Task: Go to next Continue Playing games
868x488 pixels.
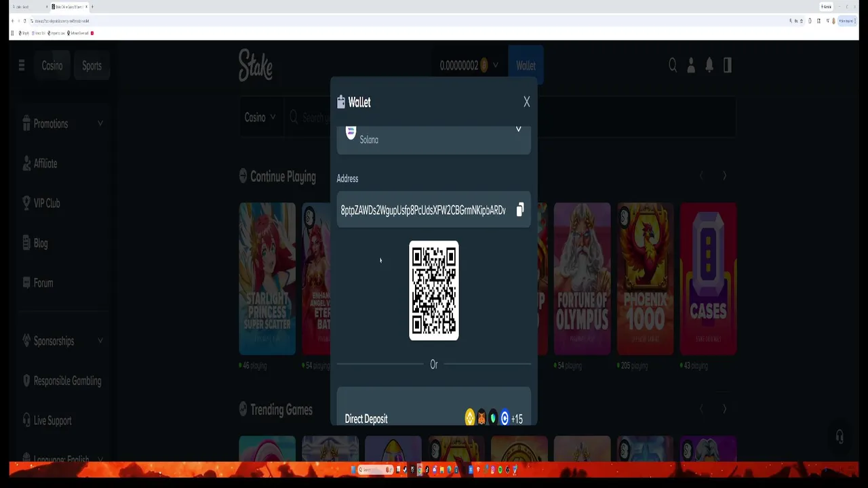Action: point(724,176)
